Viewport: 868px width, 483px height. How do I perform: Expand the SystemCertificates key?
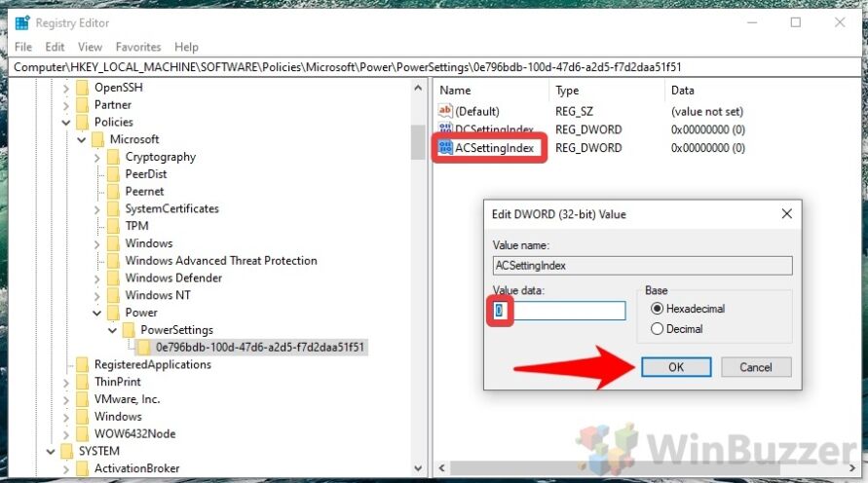[x=96, y=209]
